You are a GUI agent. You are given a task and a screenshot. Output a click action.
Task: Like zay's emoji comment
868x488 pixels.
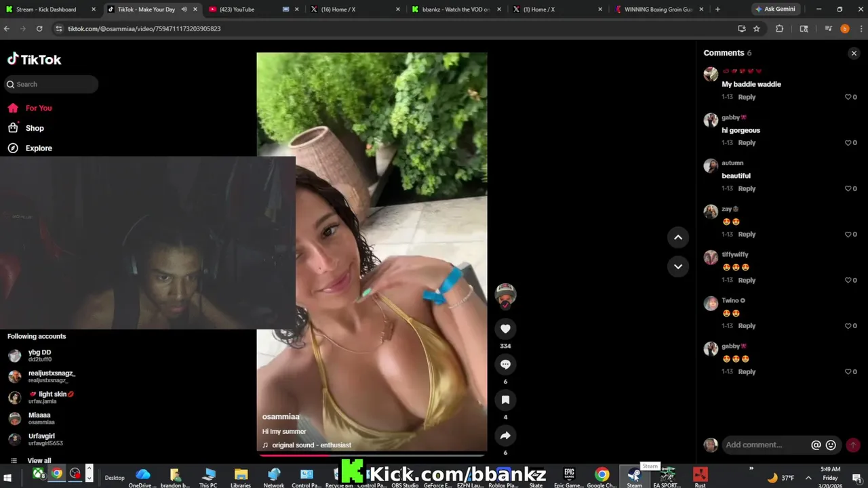point(848,235)
